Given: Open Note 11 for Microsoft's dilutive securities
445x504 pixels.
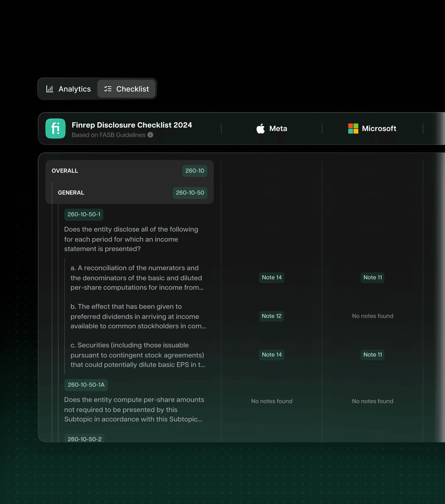Looking at the screenshot, I should point(372,355).
